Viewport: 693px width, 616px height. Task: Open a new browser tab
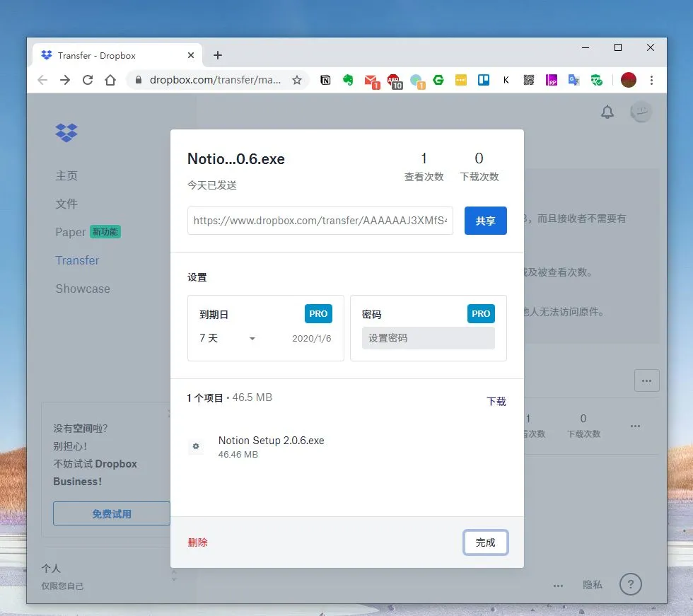tap(218, 55)
